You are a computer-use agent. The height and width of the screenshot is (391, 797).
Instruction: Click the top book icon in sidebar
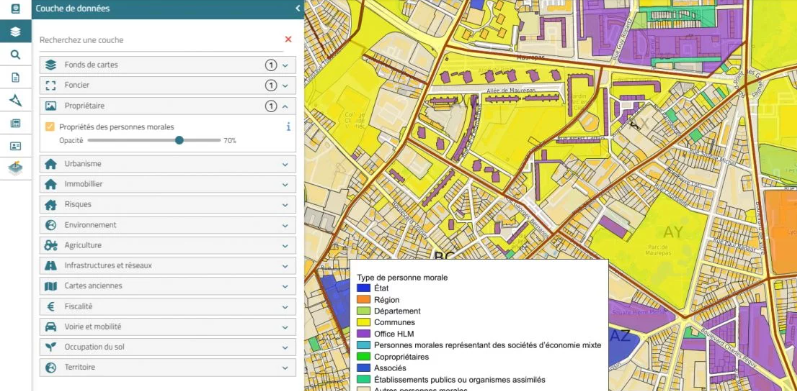(15, 9)
